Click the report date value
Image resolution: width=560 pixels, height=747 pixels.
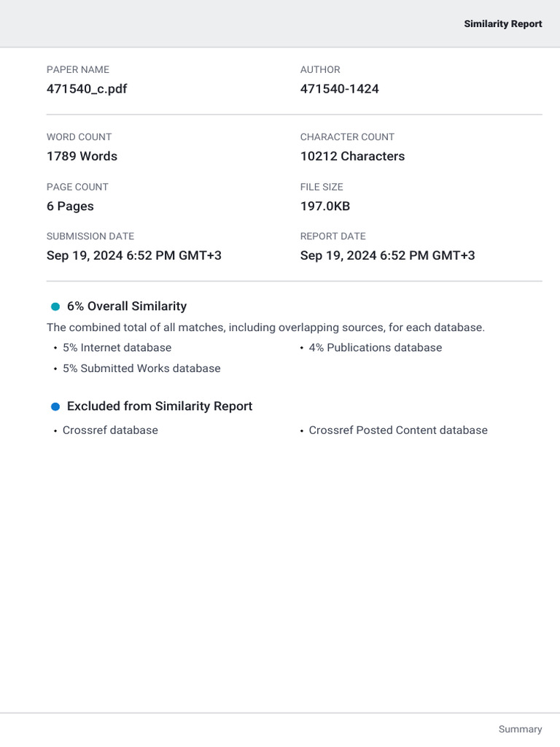[x=388, y=256]
